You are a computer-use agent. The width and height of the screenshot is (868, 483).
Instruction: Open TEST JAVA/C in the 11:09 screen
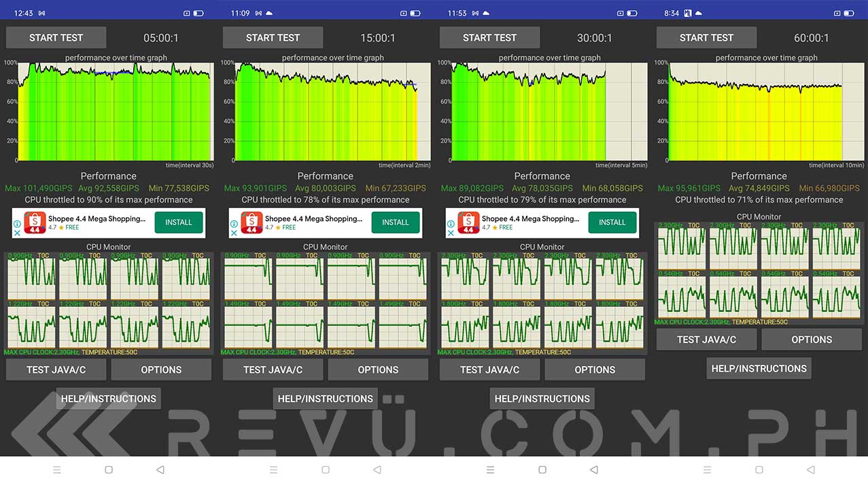click(273, 370)
